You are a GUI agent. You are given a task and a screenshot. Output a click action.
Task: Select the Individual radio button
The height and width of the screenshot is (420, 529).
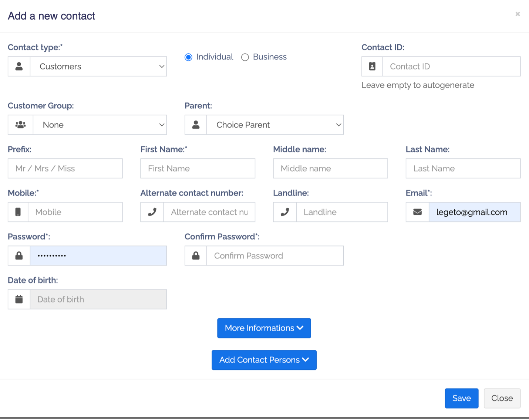(189, 57)
